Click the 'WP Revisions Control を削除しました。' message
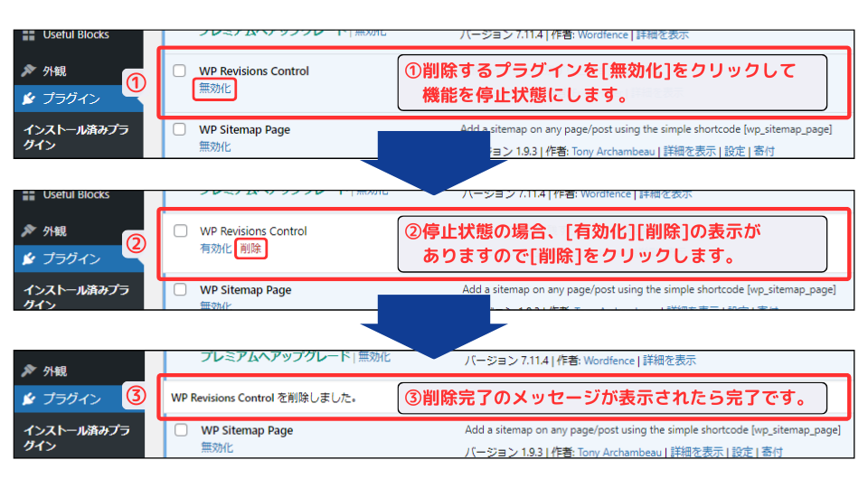The image size is (868, 488). (x=264, y=398)
